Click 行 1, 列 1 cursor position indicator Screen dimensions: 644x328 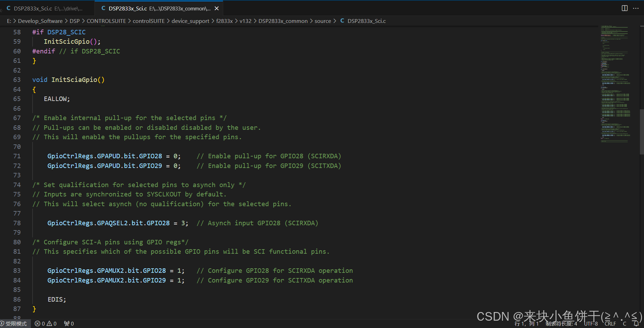click(x=526, y=323)
